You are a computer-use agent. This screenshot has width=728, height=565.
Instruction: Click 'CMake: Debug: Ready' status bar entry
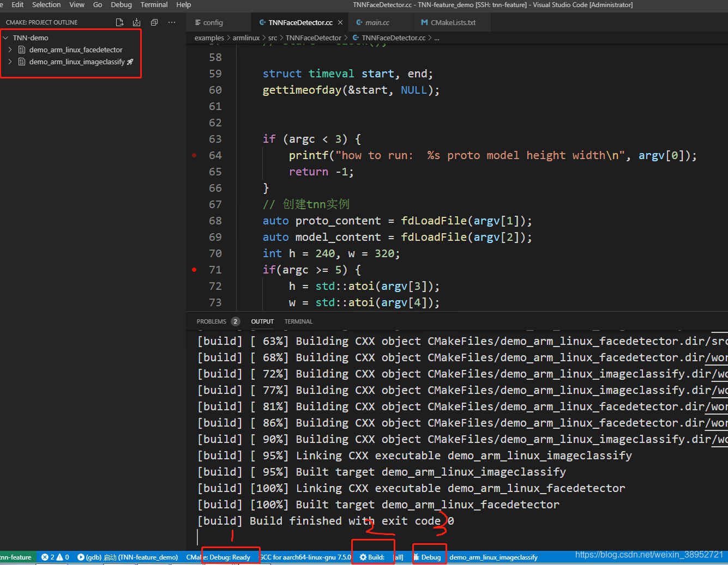click(x=218, y=557)
